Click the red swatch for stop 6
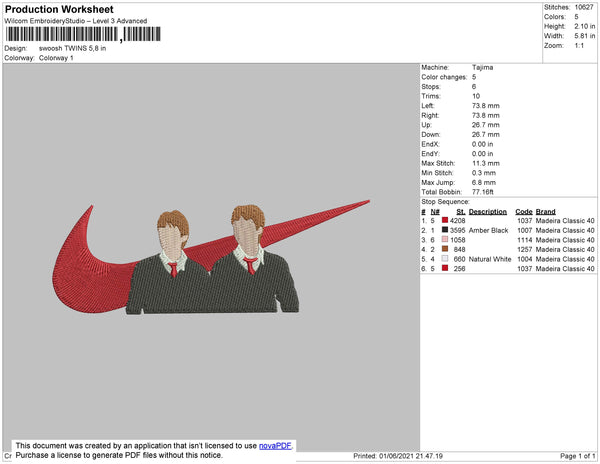 point(445,268)
